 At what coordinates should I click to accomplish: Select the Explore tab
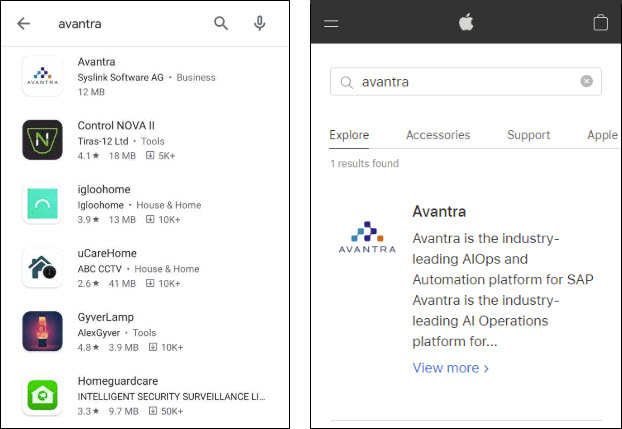pos(349,135)
